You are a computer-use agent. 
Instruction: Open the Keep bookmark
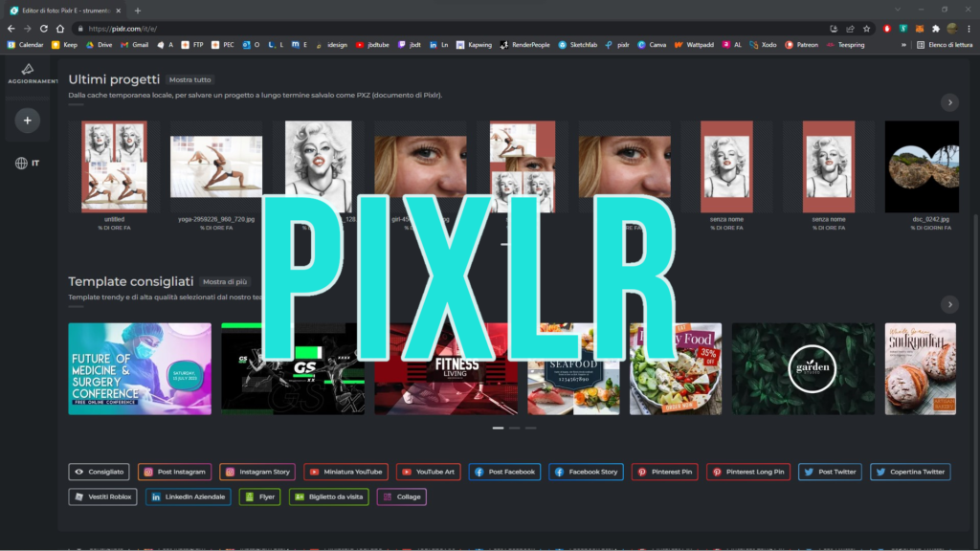(x=64, y=45)
